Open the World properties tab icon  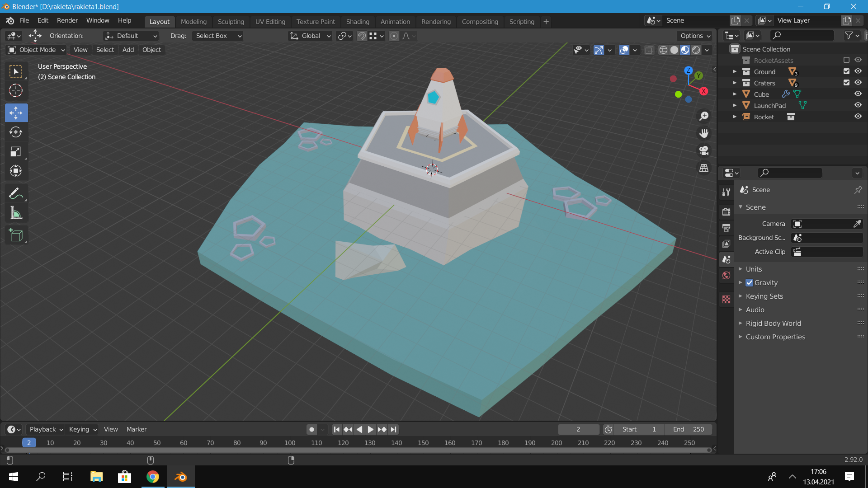(726, 276)
